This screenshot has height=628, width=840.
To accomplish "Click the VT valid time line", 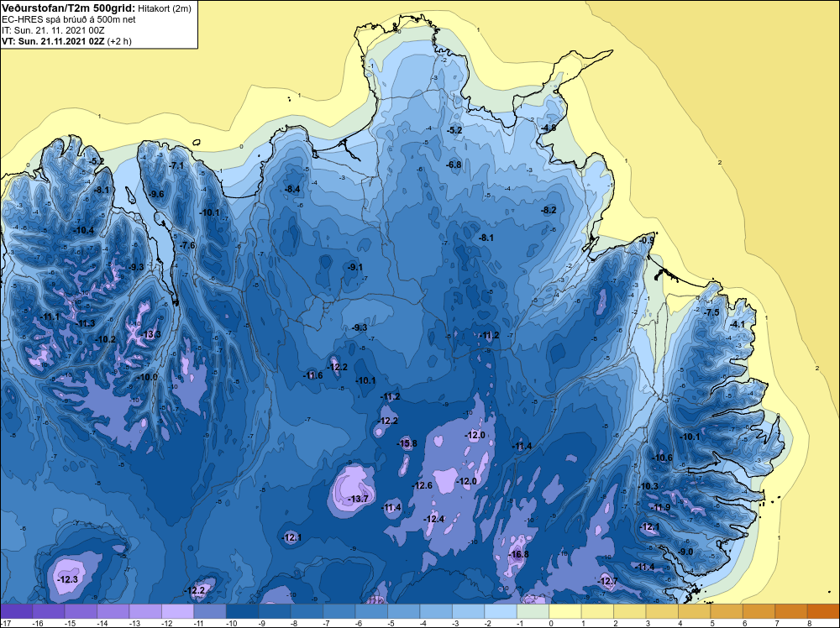I will click(x=66, y=41).
